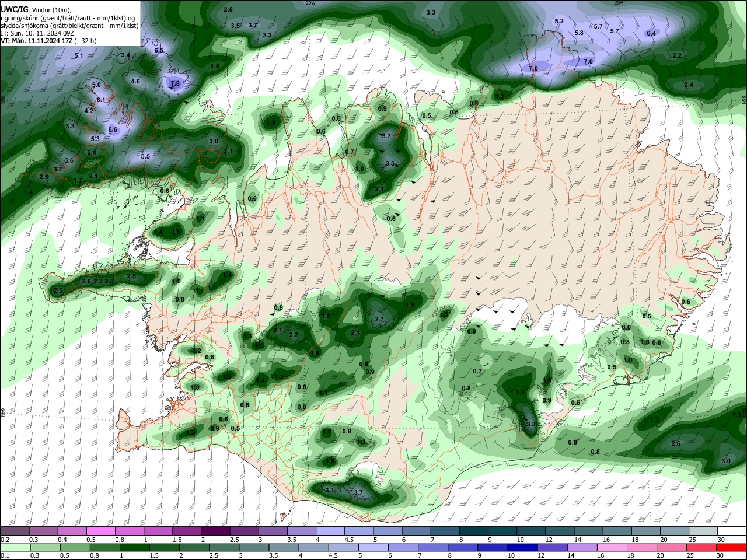Image resolution: width=747 pixels, height=560 pixels.
Task: Click the 25 label in the bottom legend row
Action: point(689,555)
